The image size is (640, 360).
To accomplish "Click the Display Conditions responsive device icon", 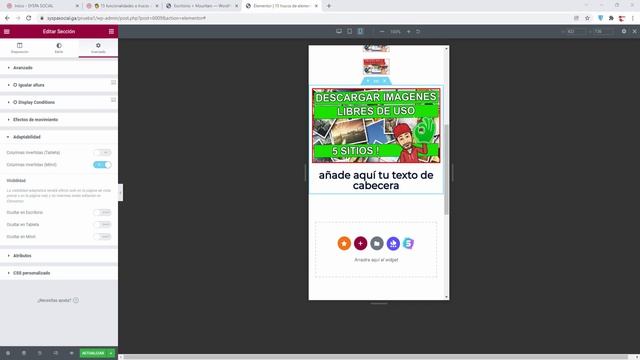I will 113,100.
